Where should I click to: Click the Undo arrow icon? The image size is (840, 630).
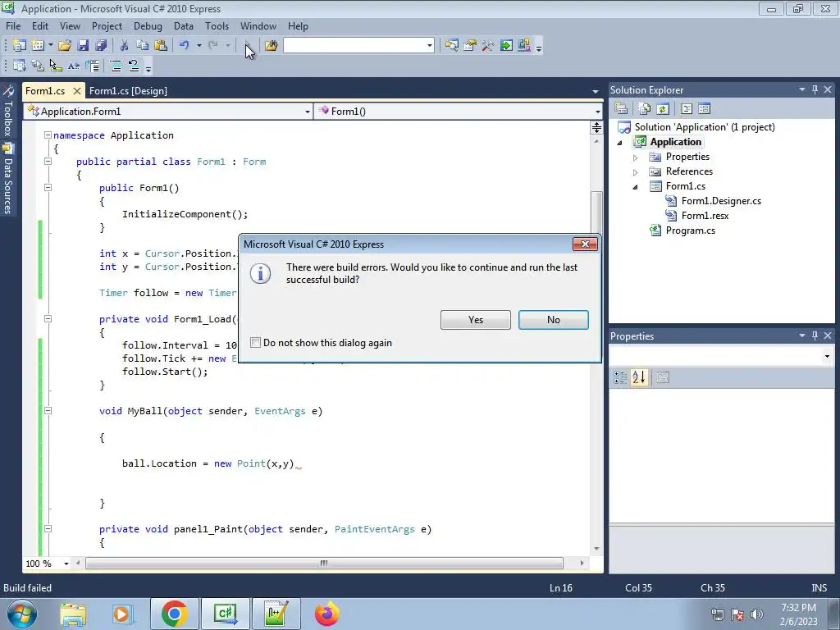184,46
